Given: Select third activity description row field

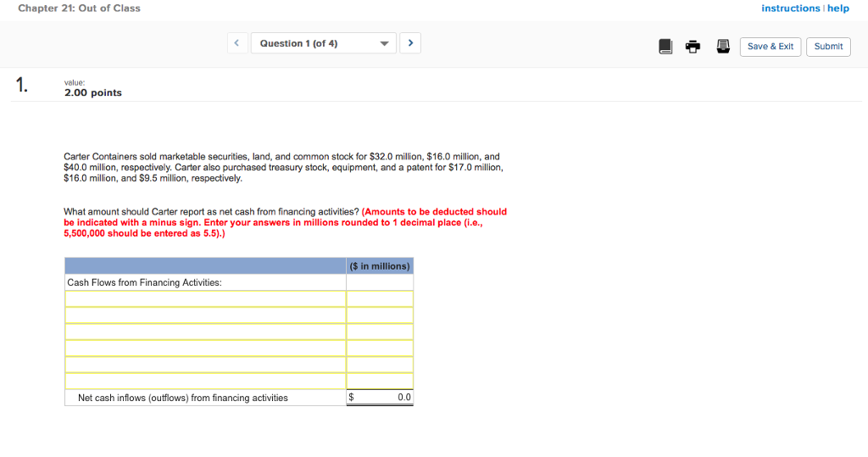Looking at the screenshot, I should point(205,332).
